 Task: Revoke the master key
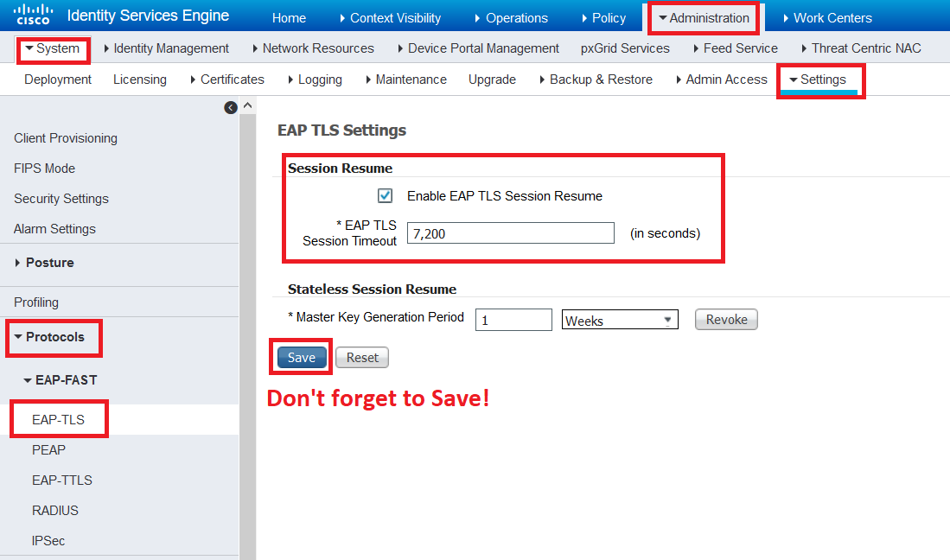coord(726,319)
